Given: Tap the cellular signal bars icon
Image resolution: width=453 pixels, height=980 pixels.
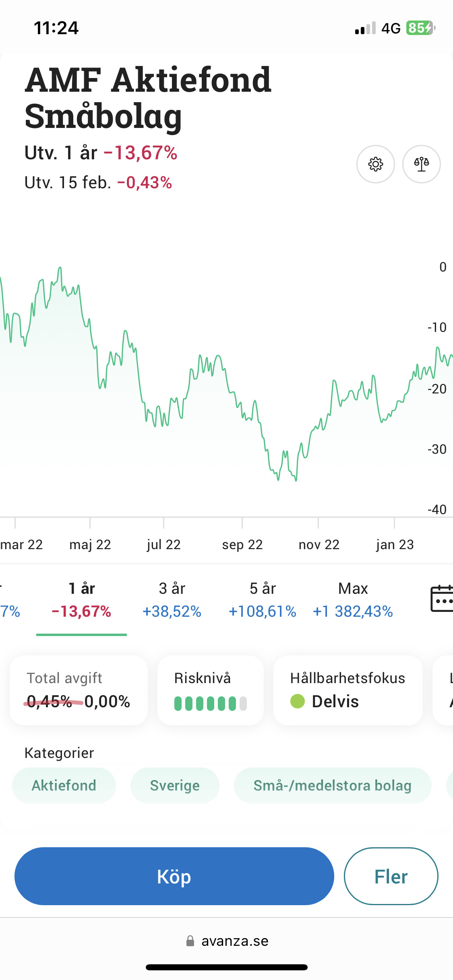Looking at the screenshot, I should point(365,28).
